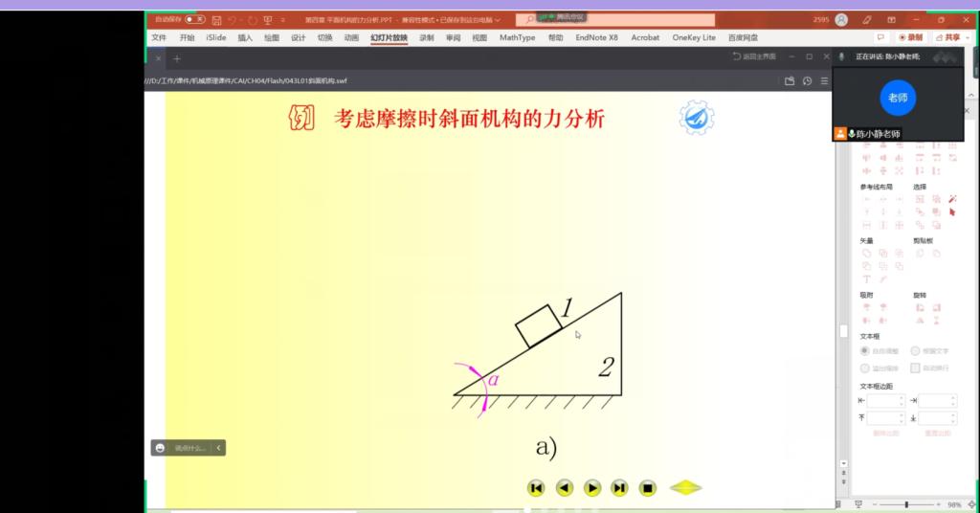980x513 pixels.
Task: Click 返回主界面 to return to main interface
Action: 757,57
